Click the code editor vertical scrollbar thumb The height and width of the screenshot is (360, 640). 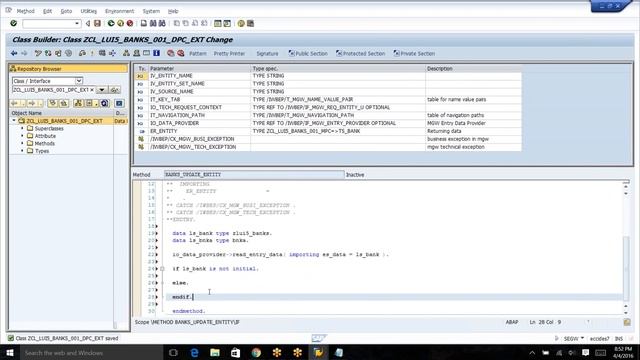(x=626, y=268)
